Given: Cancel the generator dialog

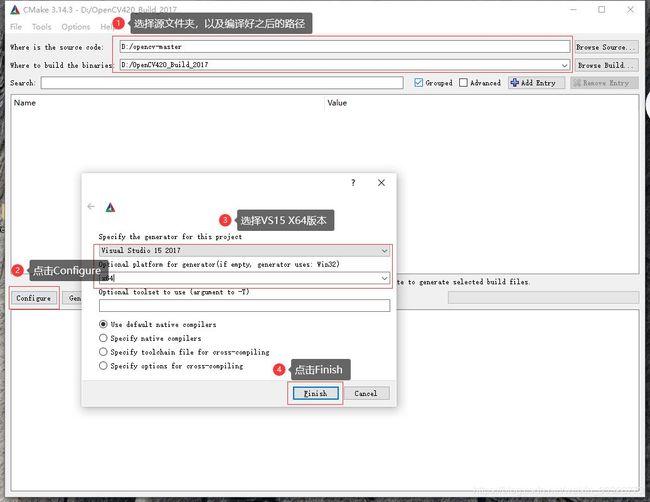Looking at the screenshot, I should coord(366,393).
